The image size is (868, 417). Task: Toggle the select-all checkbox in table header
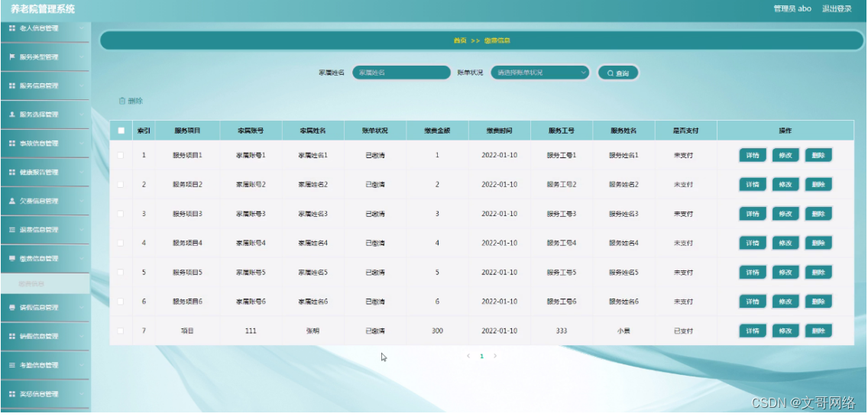point(121,131)
